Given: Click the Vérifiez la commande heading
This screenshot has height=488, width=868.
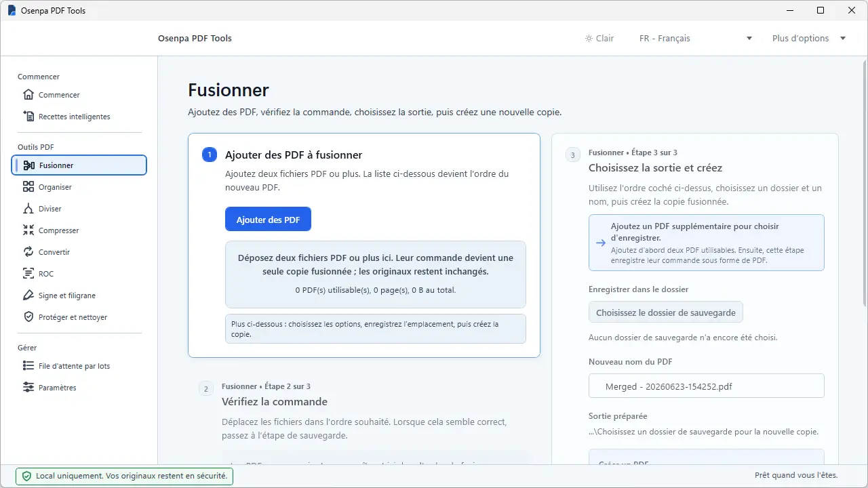Looking at the screenshot, I should (275, 401).
